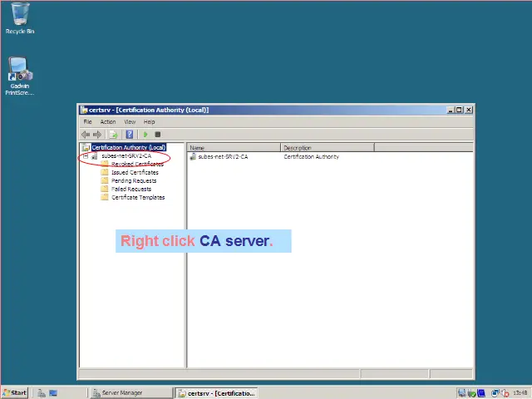Stop the service with the black square icon

157,134
